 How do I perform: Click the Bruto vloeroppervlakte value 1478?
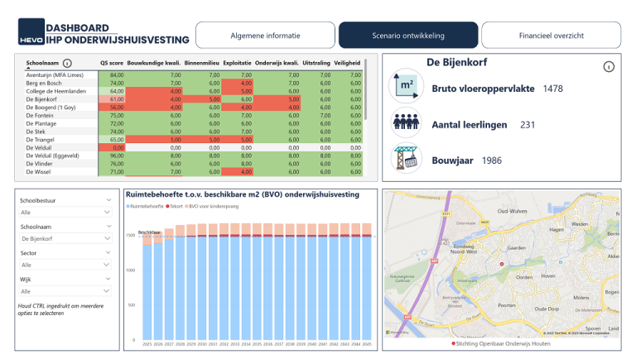553,89
